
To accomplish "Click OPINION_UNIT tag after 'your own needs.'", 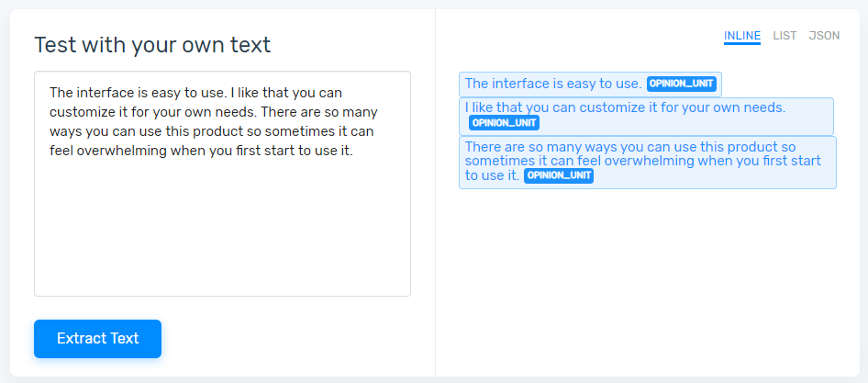I will click(x=504, y=122).
